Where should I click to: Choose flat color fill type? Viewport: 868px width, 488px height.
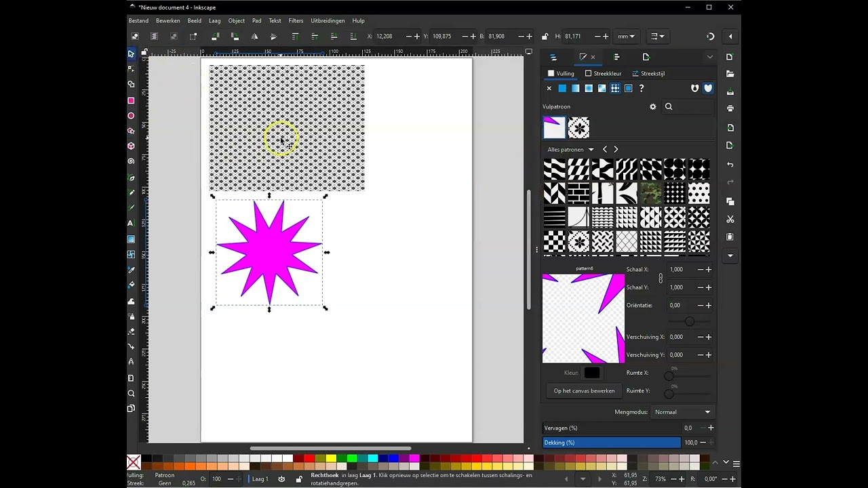pos(562,88)
